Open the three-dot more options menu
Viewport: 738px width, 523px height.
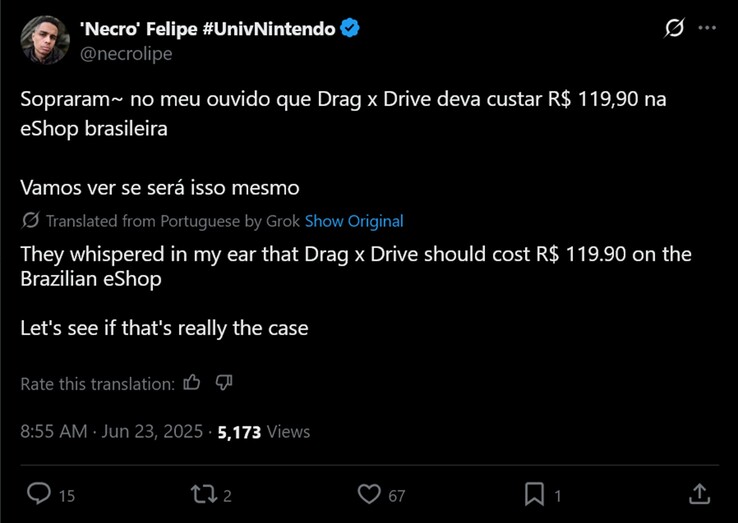(x=707, y=29)
